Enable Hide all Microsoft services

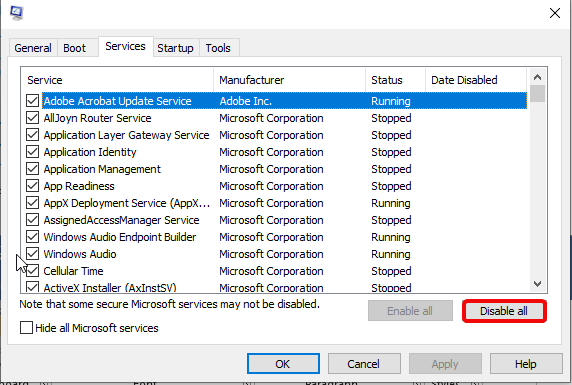[27, 328]
